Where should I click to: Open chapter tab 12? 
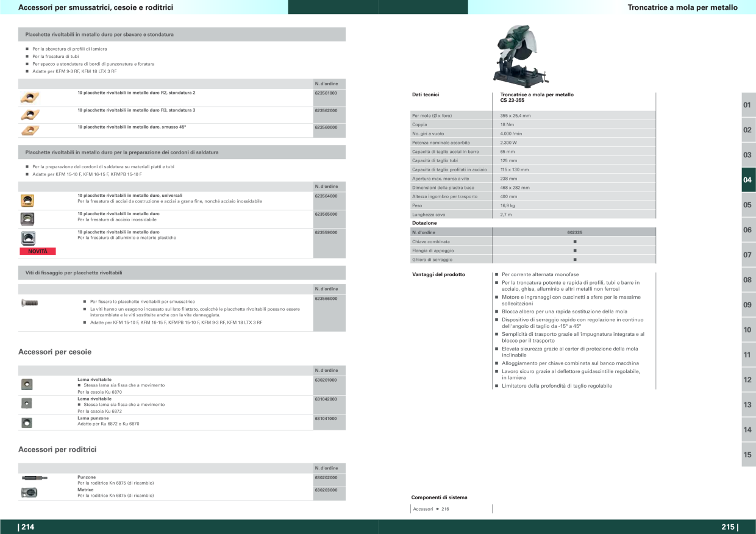click(x=748, y=380)
